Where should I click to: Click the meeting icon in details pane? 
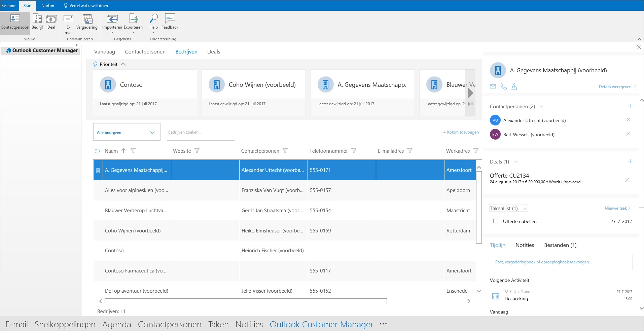pos(514,86)
